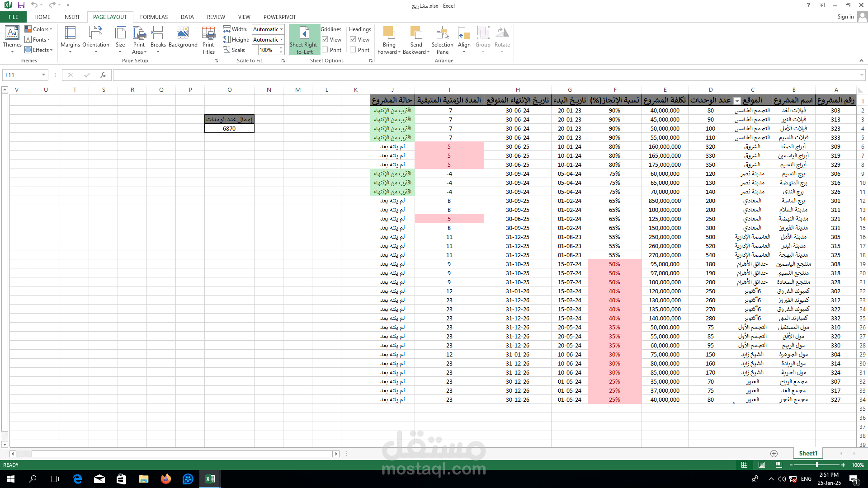
Task: Switch to the FORMULAS tab
Action: [154, 17]
